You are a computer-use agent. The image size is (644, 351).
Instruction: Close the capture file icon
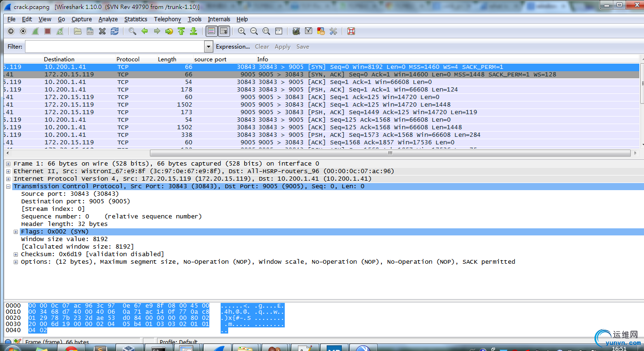[x=102, y=31]
